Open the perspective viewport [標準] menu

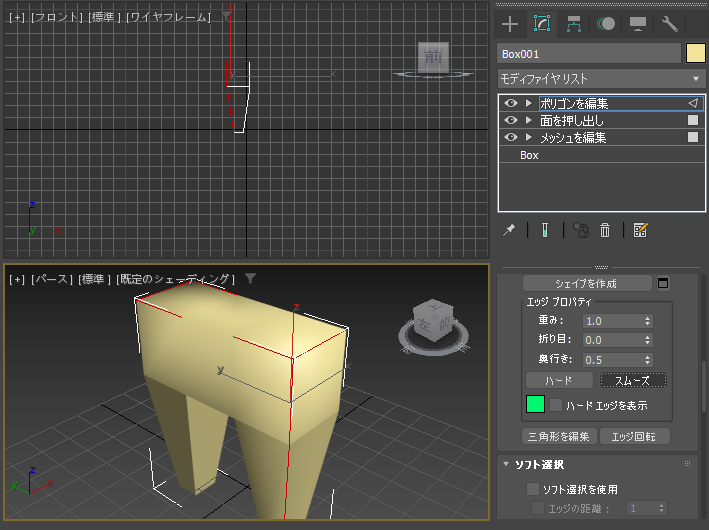click(95, 279)
